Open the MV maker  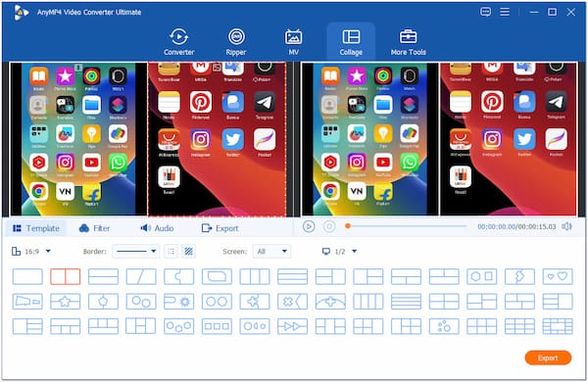tap(293, 42)
